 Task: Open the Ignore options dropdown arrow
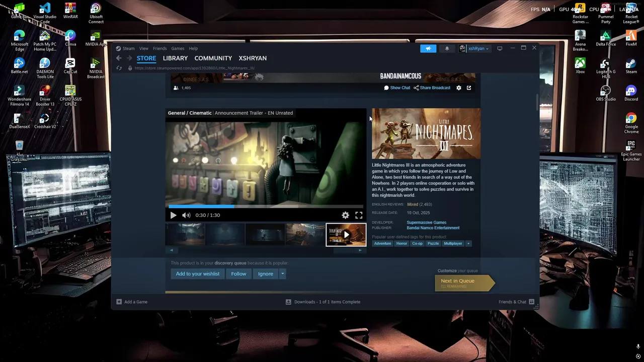tap(283, 274)
